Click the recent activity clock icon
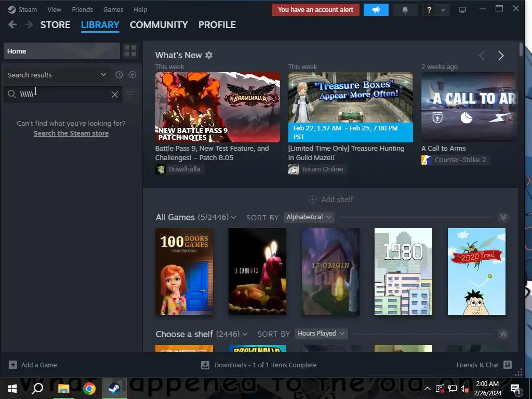Screen dimensions: 532x399 (x=119, y=75)
